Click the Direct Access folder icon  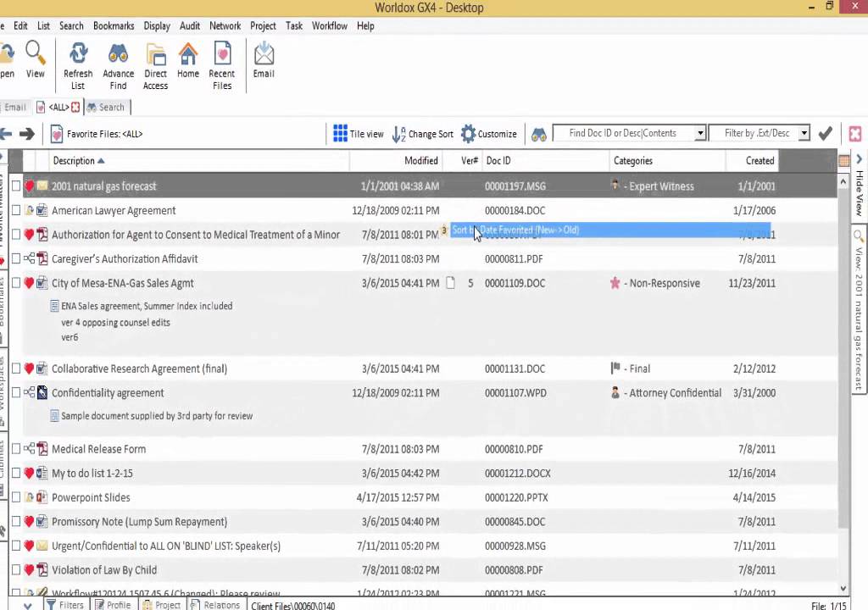click(x=155, y=55)
